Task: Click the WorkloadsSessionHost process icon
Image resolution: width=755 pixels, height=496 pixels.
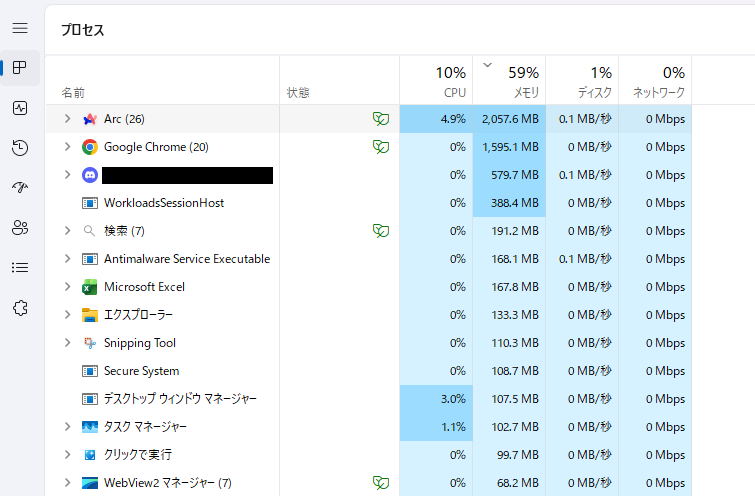Action: (90, 203)
